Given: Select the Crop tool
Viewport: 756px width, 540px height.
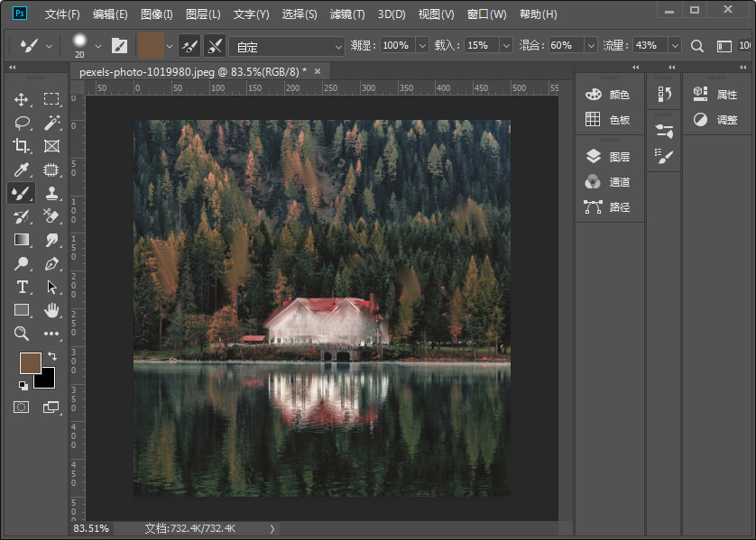Looking at the screenshot, I should (x=22, y=146).
